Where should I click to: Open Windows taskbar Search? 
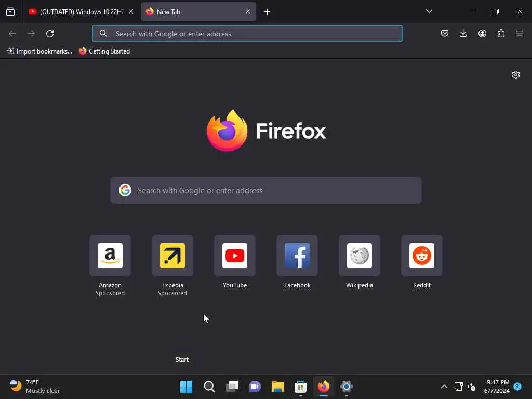[x=209, y=387]
